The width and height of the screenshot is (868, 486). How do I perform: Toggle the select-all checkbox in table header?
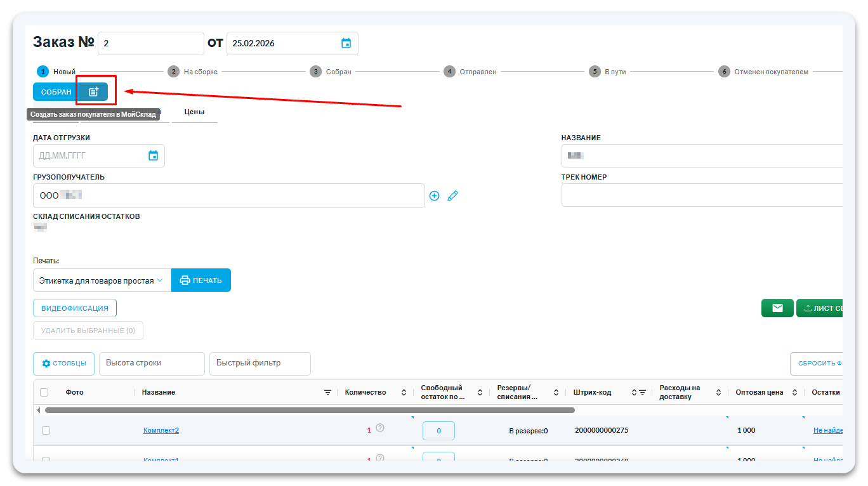tap(44, 393)
